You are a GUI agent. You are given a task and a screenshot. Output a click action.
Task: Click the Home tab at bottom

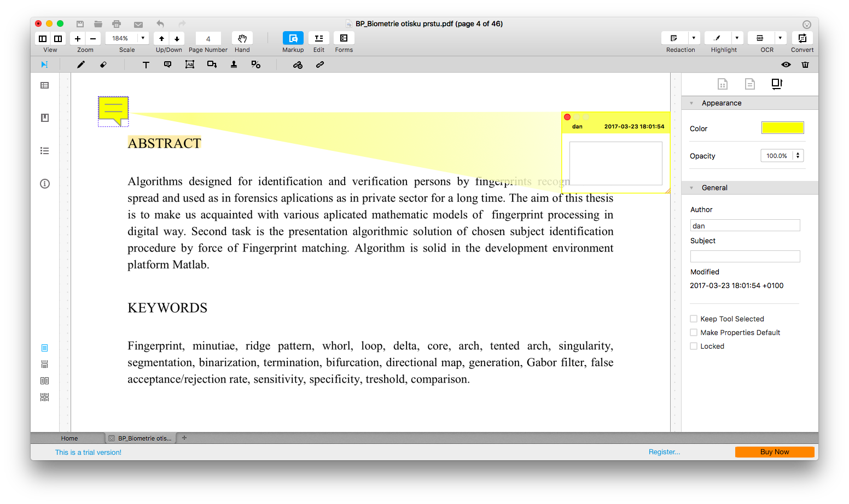[69, 438]
